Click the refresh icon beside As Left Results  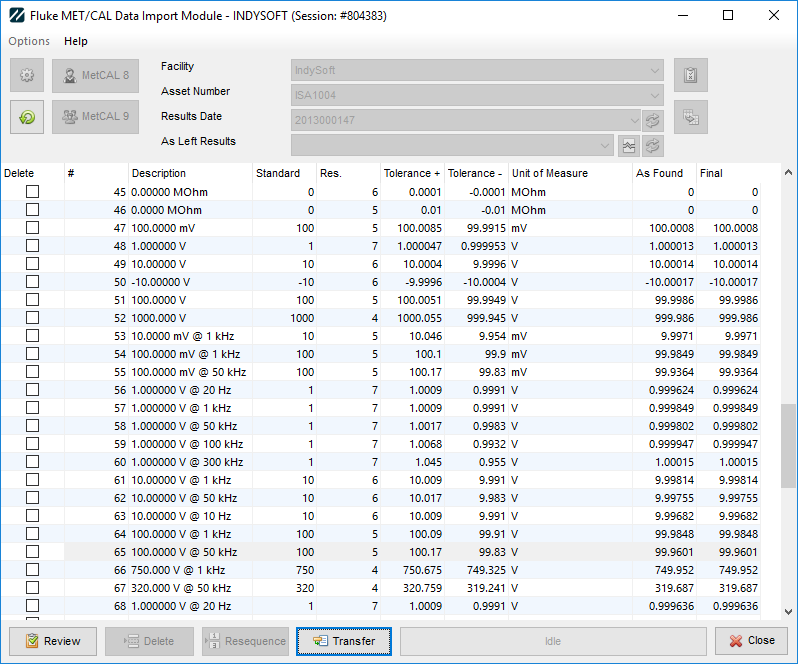tap(653, 145)
